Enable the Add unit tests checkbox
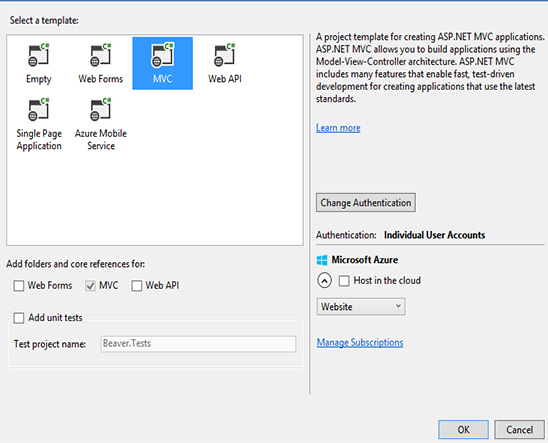Viewport: 548px width, 443px height. click(x=19, y=318)
